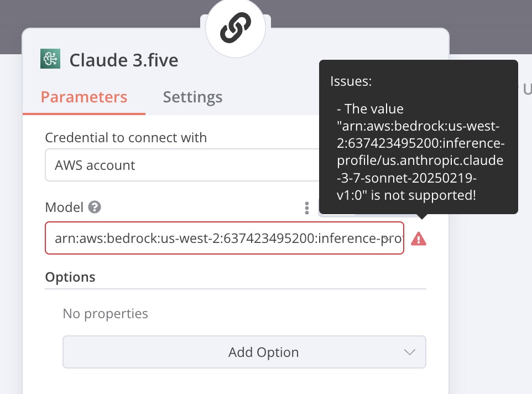Click the green Bedrock node icon
Viewport: 532px width, 394px height.
click(x=50, y=59)
